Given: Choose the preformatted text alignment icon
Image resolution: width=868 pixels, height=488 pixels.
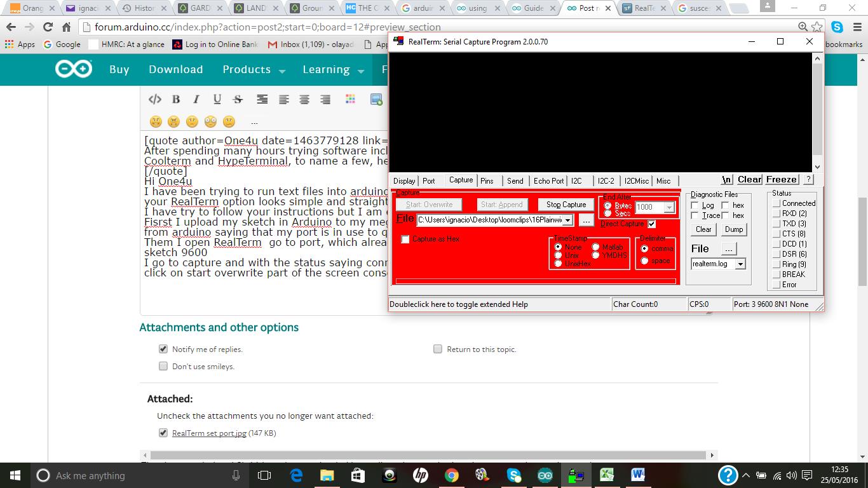Looking at the screenshot, I should click(x=262, y=99).
